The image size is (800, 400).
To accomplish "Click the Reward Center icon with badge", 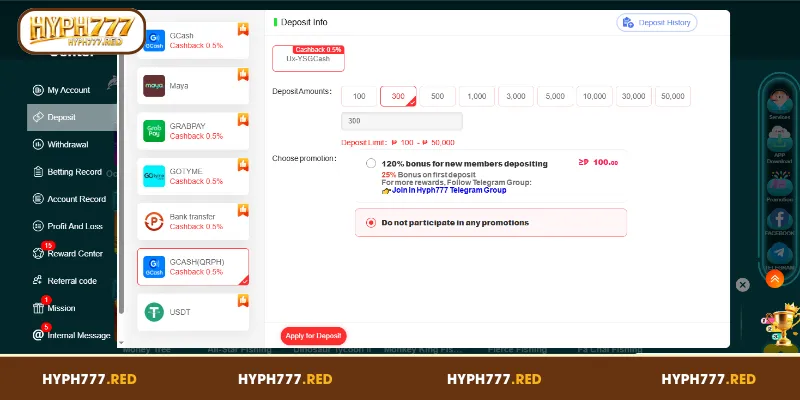I will 39,253.
